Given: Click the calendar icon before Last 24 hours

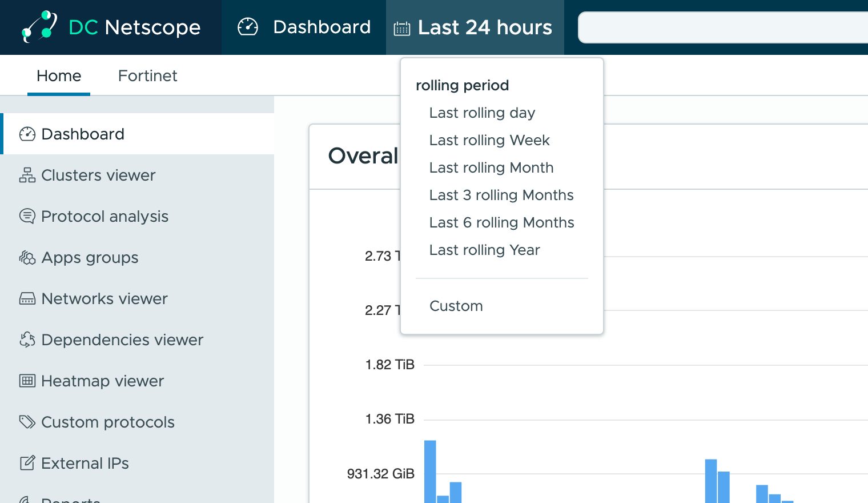Looking at the screenshot, I should coord(402,28).
